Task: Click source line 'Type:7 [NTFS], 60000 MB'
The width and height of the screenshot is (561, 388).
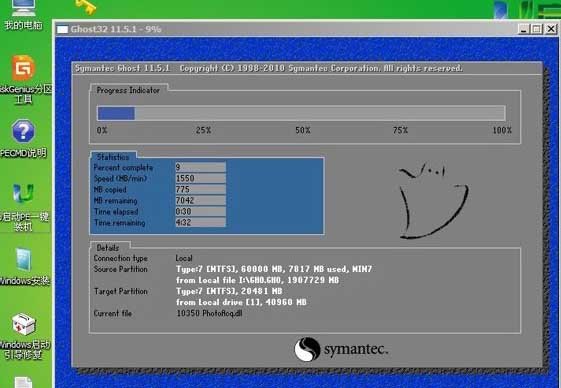Action: click(274, 269)
